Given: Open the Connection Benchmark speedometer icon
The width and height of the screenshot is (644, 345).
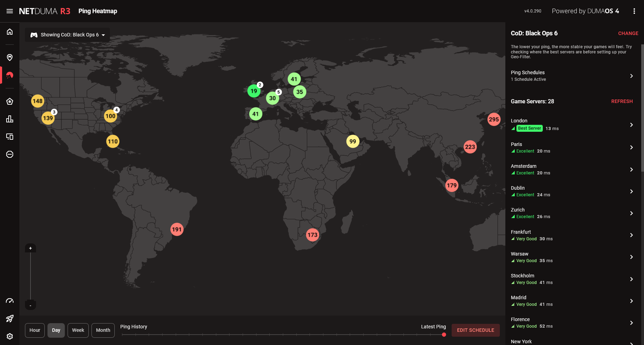Looking at the screenshot, I should pyautogui.click(x=10, y=301).
